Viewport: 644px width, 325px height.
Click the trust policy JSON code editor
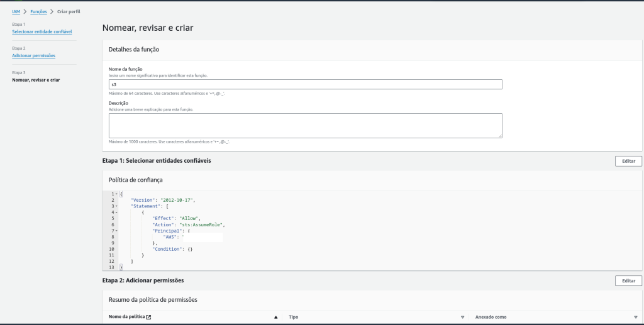click(x=377, y=231)
